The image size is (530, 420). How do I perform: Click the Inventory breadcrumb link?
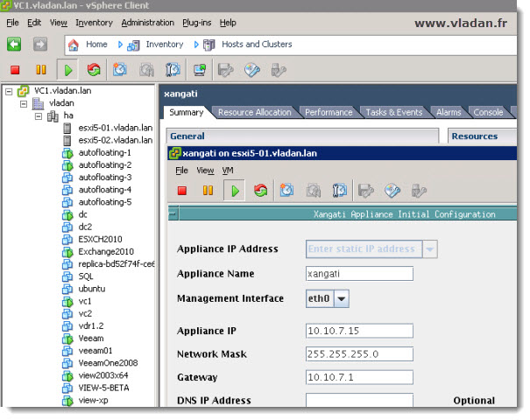165,45
